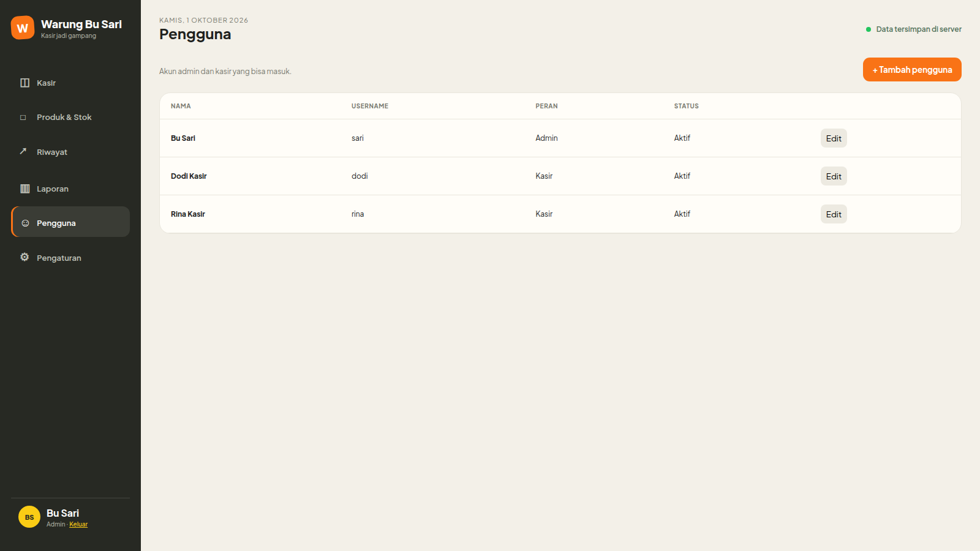980x551 pixels.
Task: Click the Laporan barcode icon
Action: (x=25, y=189)
